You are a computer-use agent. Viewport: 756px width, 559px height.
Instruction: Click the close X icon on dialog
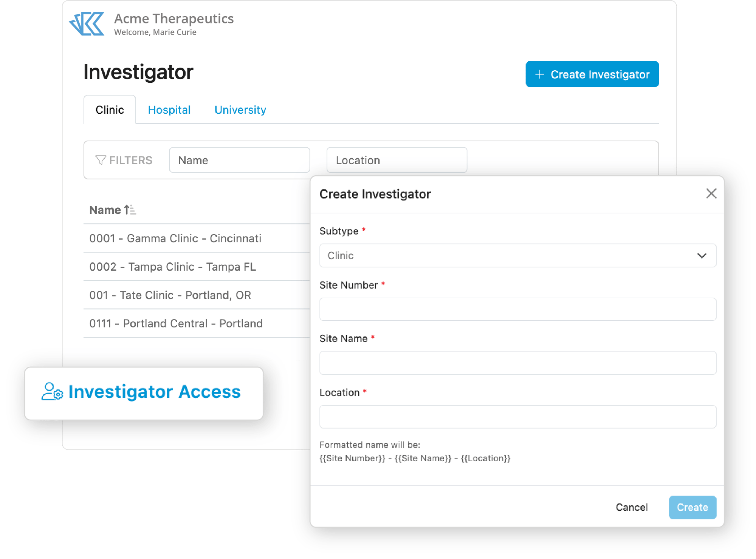(x=711, y=193)
